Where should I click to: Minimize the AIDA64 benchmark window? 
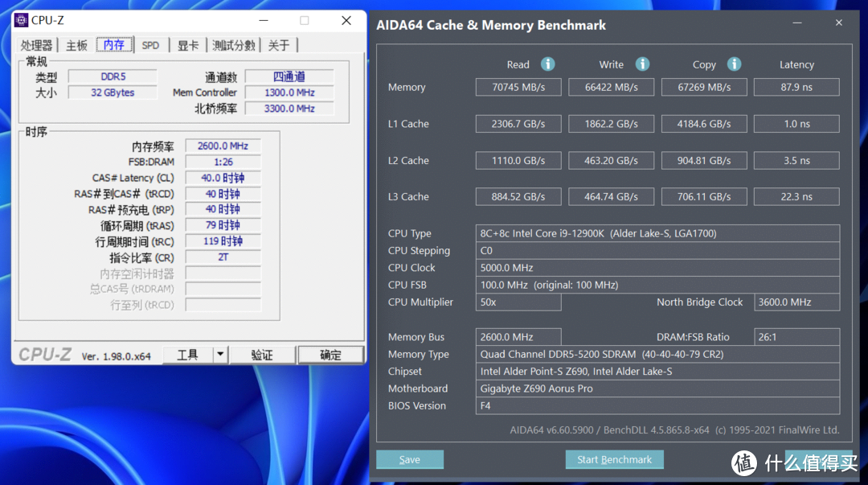pos(797,23)
